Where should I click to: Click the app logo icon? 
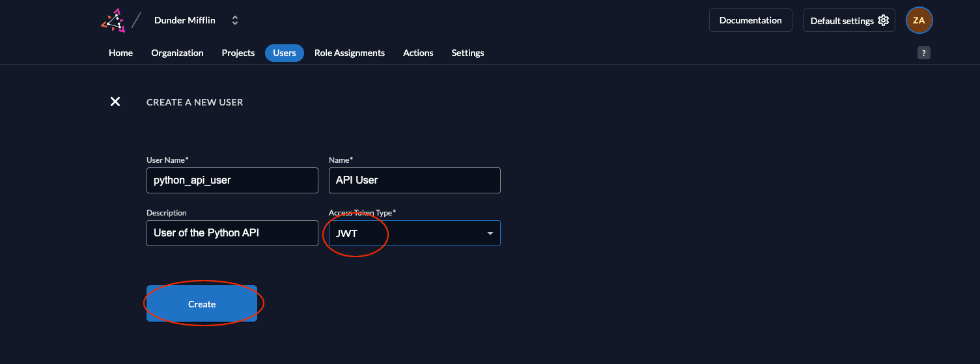click(x=113, y=20)
